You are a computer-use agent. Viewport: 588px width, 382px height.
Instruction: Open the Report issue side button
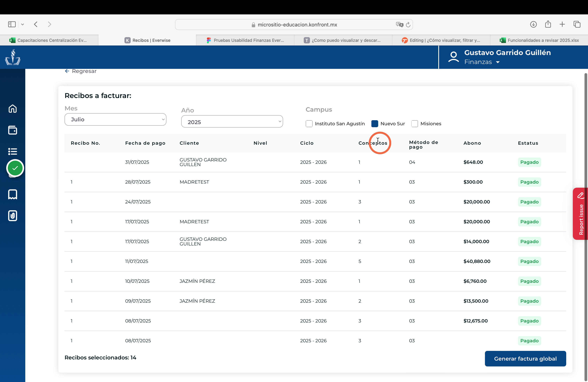(580, 214)
